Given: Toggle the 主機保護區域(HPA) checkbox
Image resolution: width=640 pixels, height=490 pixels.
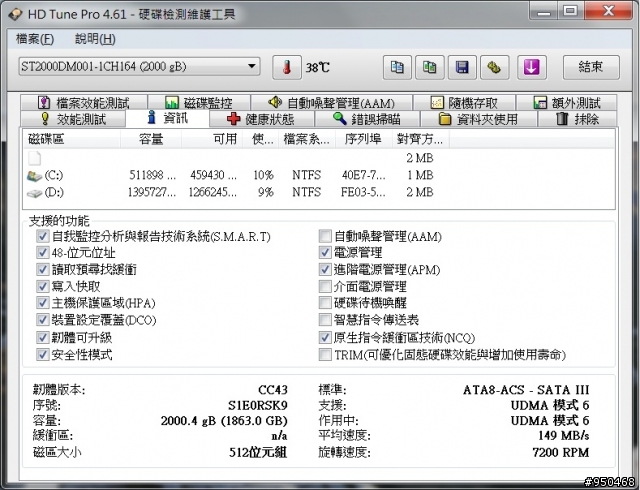Looking at the screenshot, I should pyautogui.click(x=42, y=303).
